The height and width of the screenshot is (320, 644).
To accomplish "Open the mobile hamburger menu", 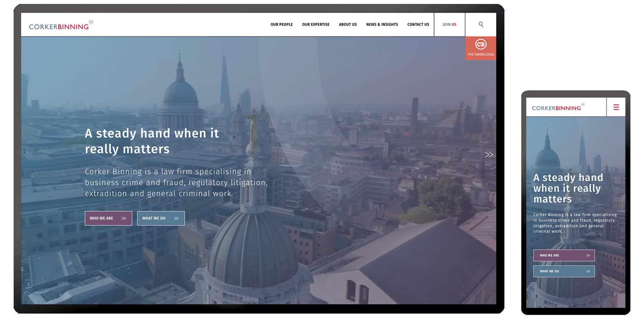I will [616, 107].
